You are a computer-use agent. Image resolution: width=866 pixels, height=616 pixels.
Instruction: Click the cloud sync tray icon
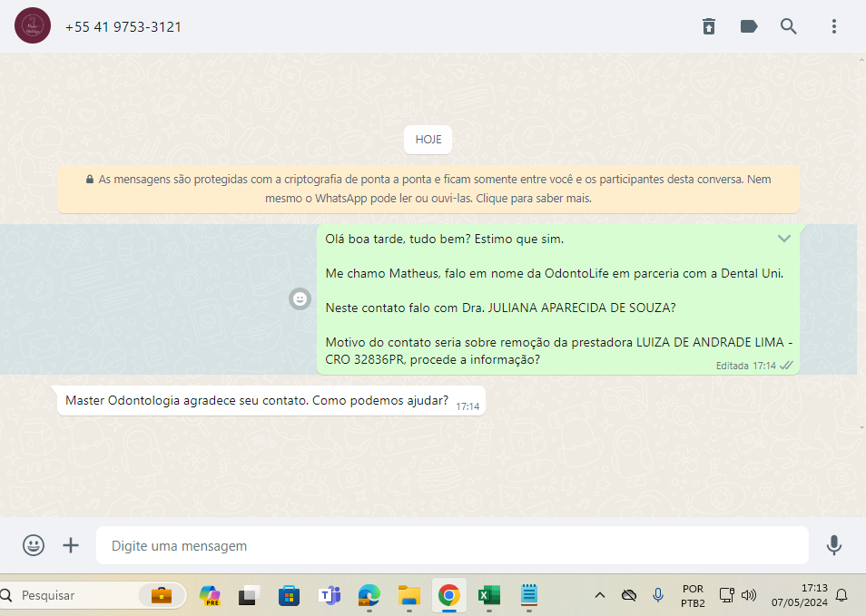pos(629,595)
